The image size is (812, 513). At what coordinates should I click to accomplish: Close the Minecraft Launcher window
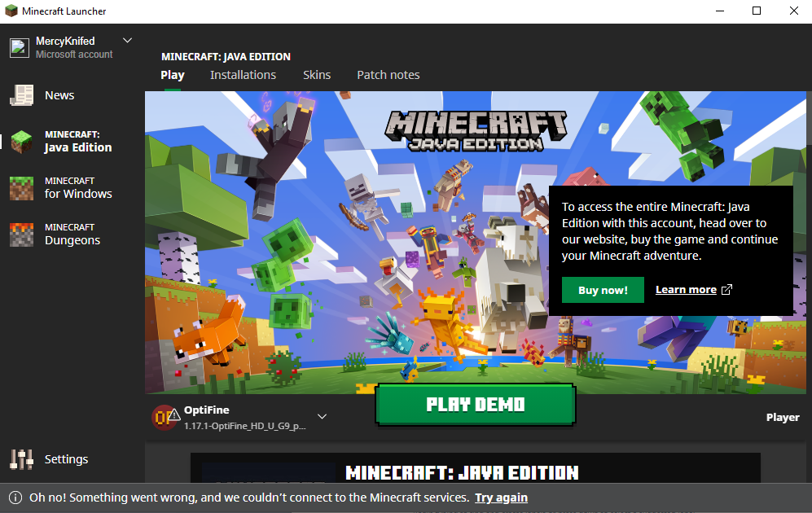794,11
